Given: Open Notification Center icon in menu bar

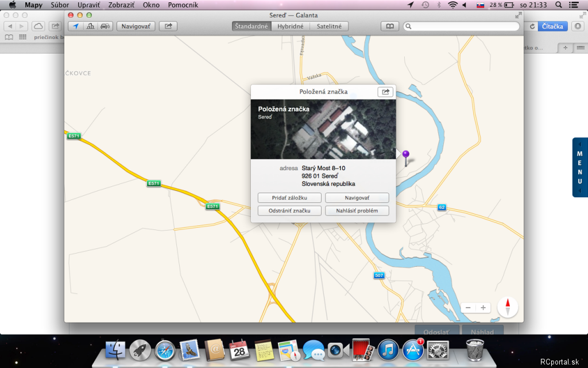Looking at the screenshot, I should [x=574, y=5].
